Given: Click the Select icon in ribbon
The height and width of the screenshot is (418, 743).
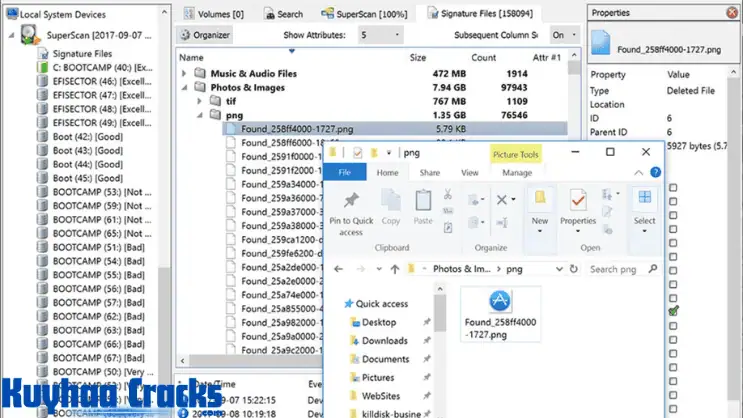Looking at the screenshot, I should pos(644,201).
